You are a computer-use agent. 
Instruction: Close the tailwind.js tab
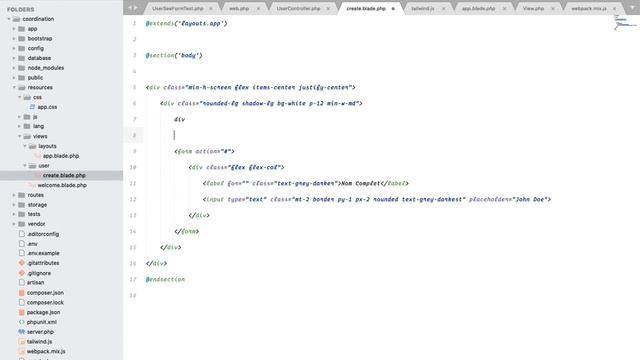tap(444, 8)
